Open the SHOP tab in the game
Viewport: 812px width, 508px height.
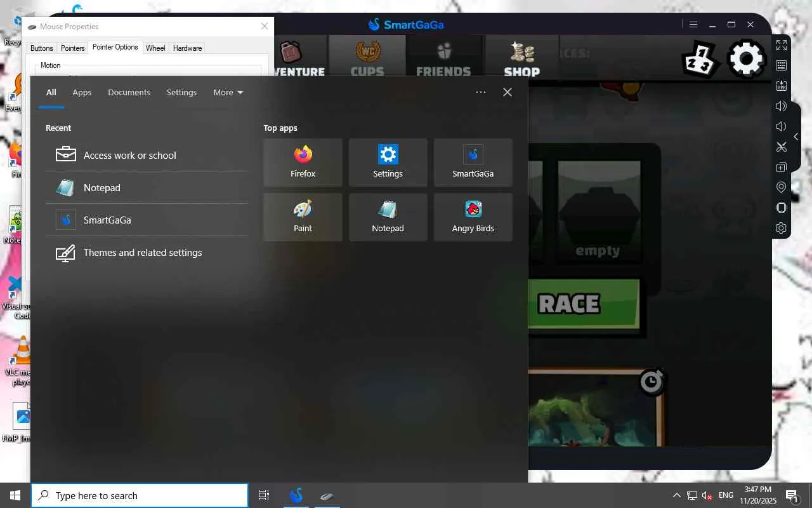tap(521, 58)
